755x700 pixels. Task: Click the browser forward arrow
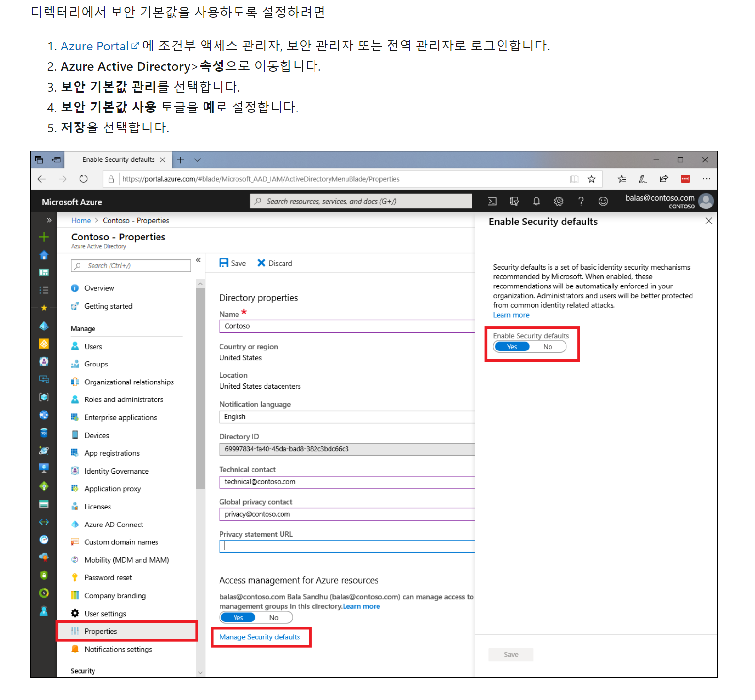point(63,179)
